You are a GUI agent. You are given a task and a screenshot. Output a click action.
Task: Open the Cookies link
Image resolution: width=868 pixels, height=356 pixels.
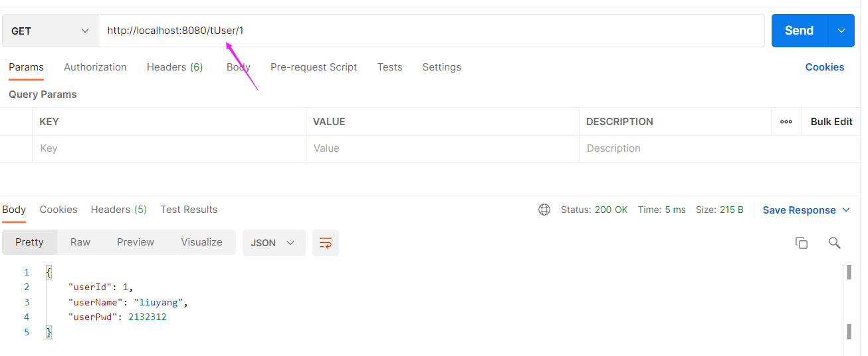coord(825,67)
